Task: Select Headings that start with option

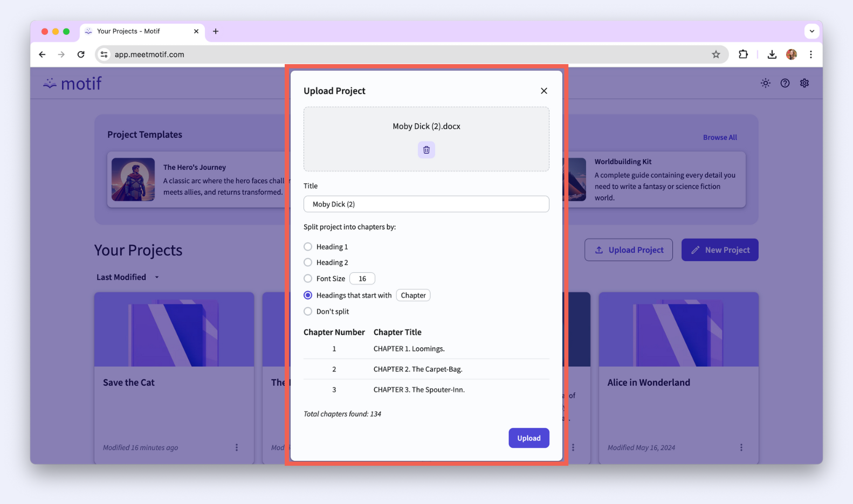Action: (308, 295)
